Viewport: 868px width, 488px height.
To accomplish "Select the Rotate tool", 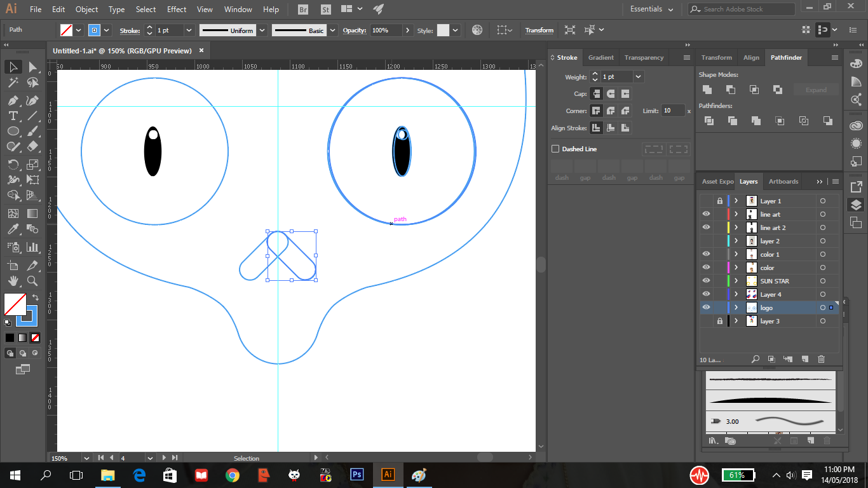I will pyautogui.click(x=13, y=165).
